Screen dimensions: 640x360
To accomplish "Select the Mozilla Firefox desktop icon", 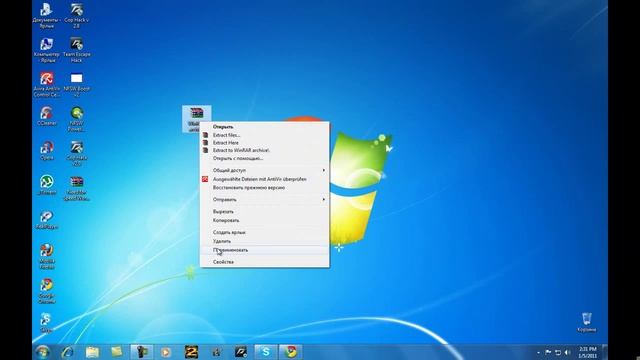I will click(x=47, y=257).
